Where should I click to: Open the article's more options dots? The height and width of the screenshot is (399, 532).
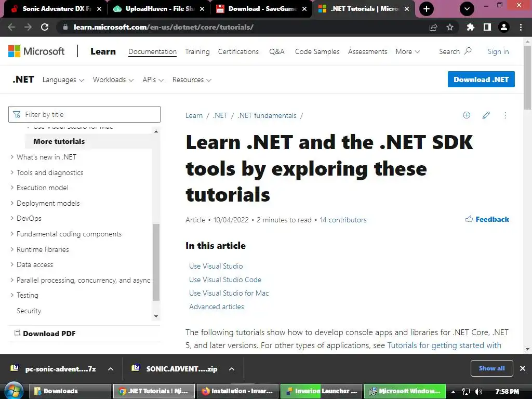(505, 115)
